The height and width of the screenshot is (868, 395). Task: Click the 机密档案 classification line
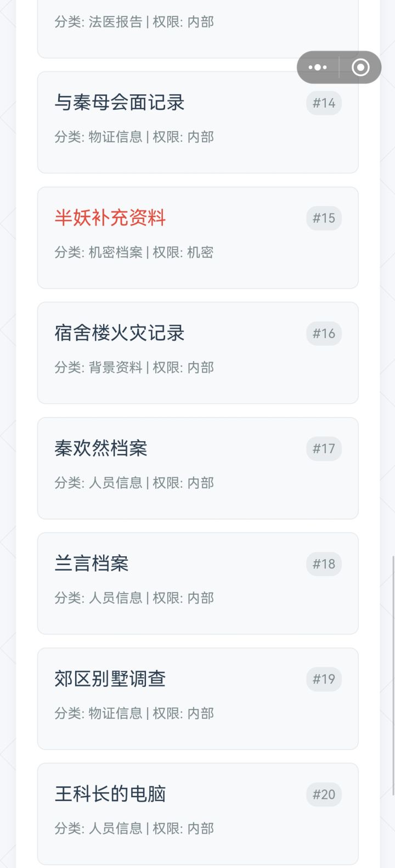pyautogui.click(x=134, y=252)
